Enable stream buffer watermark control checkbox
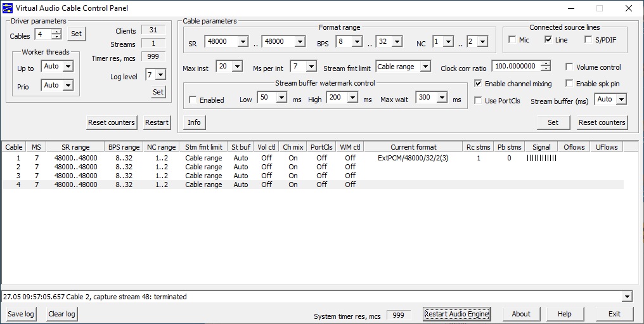This screenshot has height=324, width=644. pyautogui.click(x=193, y=100)
